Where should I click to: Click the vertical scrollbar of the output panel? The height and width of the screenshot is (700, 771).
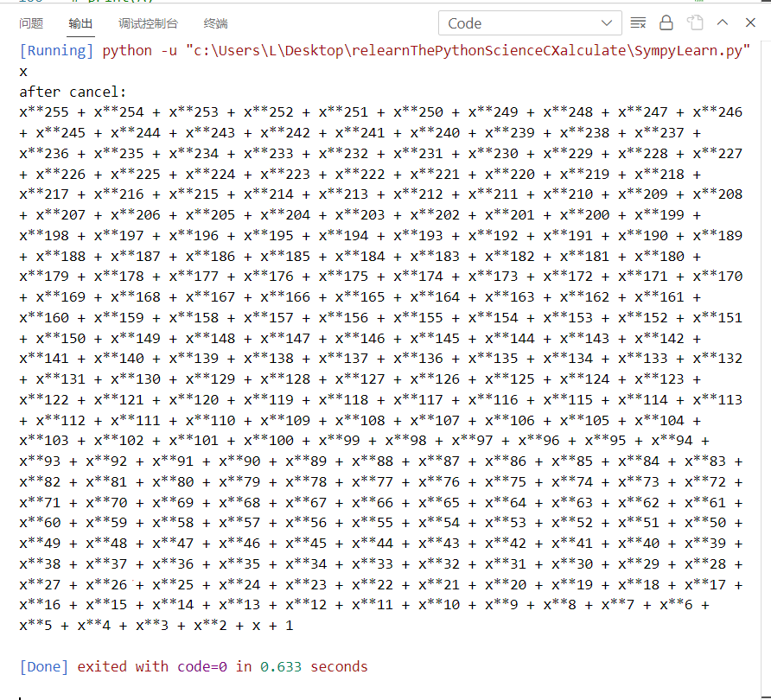(766, 369)
